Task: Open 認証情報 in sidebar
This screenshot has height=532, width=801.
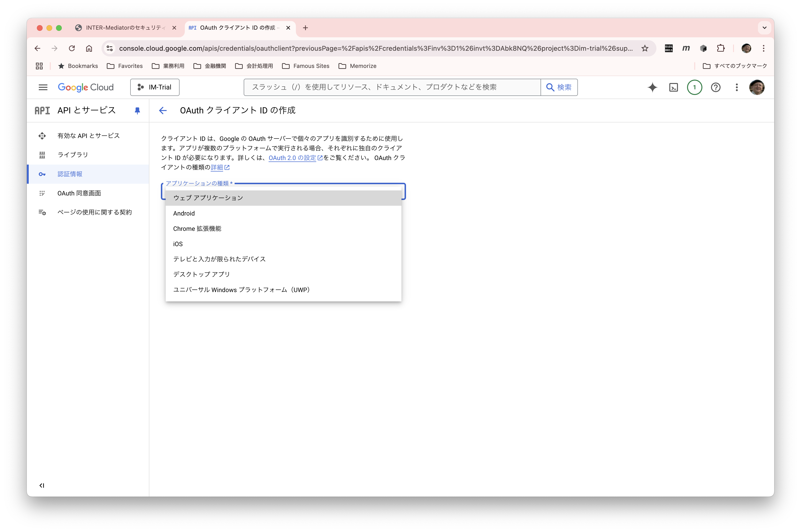Action: [88, 174]
